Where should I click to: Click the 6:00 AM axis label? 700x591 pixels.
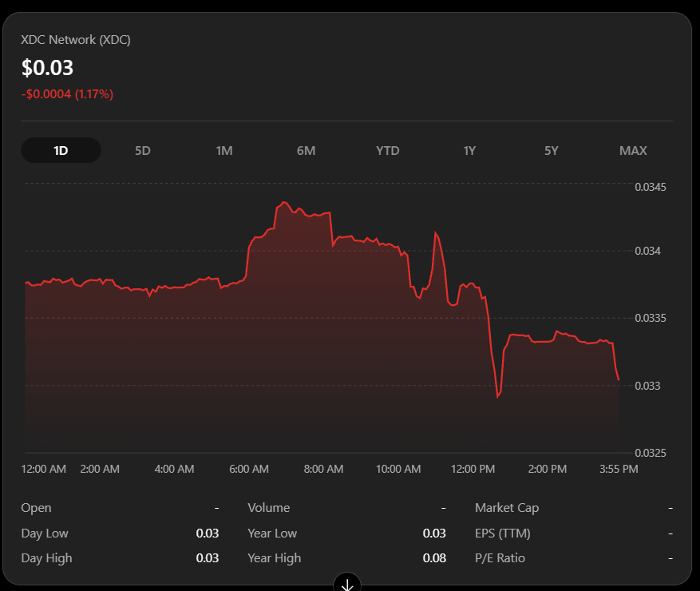249,469
